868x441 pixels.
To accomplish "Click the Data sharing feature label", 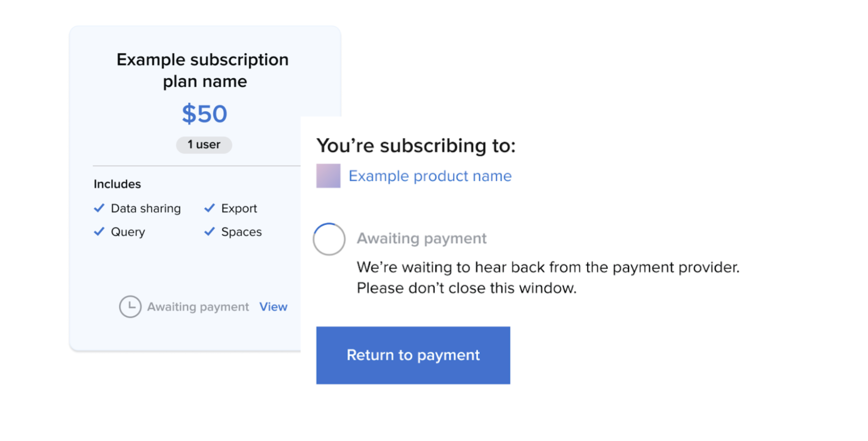I will click(x=146, y=209).
